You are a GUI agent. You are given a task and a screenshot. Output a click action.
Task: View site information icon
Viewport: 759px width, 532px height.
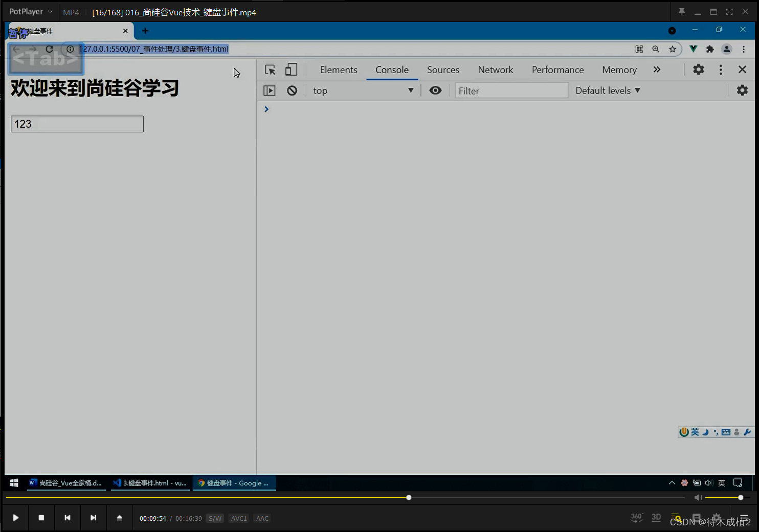(70, 49)
